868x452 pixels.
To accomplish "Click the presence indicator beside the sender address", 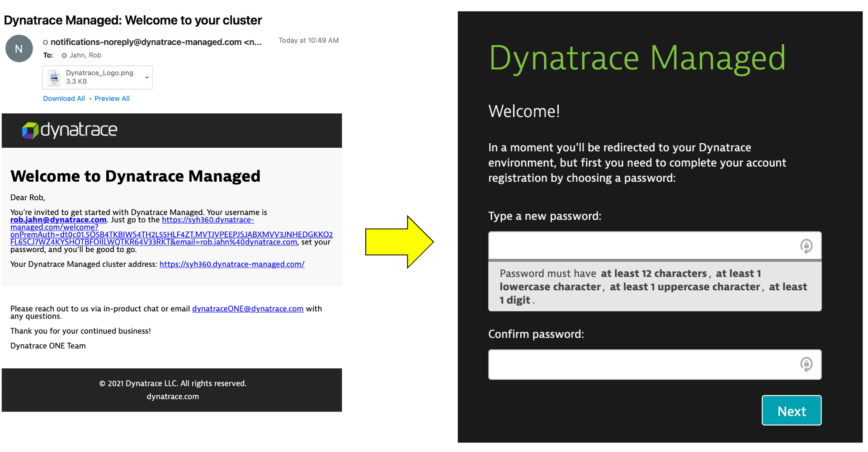I will pos(45,42).
